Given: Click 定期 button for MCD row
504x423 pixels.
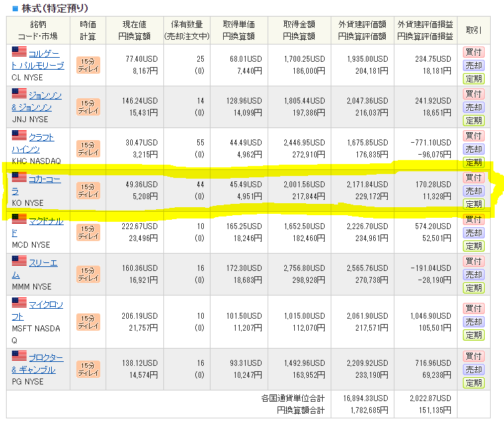Looking at the screenshot, I should tap(473, 246).
